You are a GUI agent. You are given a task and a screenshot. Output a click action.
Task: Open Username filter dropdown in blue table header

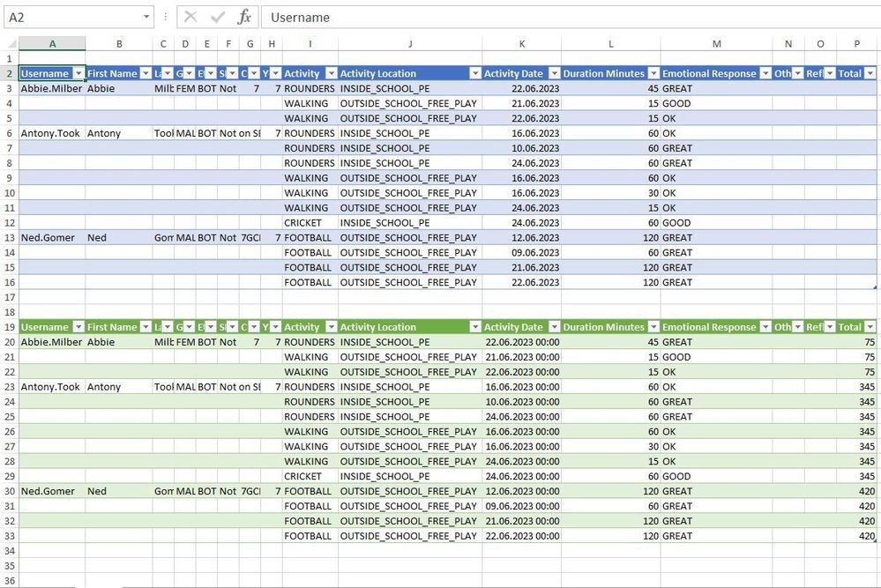click(x=78, y=73)
